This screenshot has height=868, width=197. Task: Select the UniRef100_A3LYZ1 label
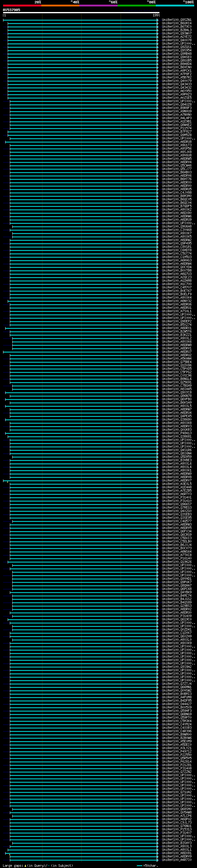(x=177, y=748)
